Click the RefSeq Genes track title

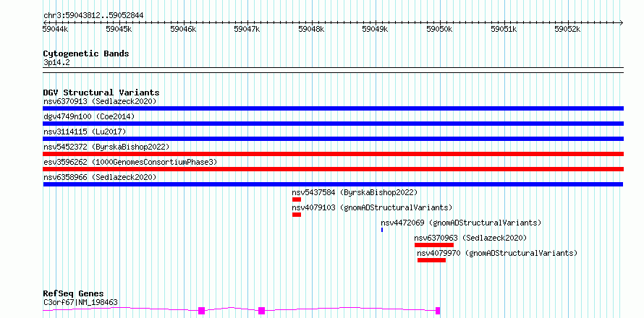click(x=74, y=294)
